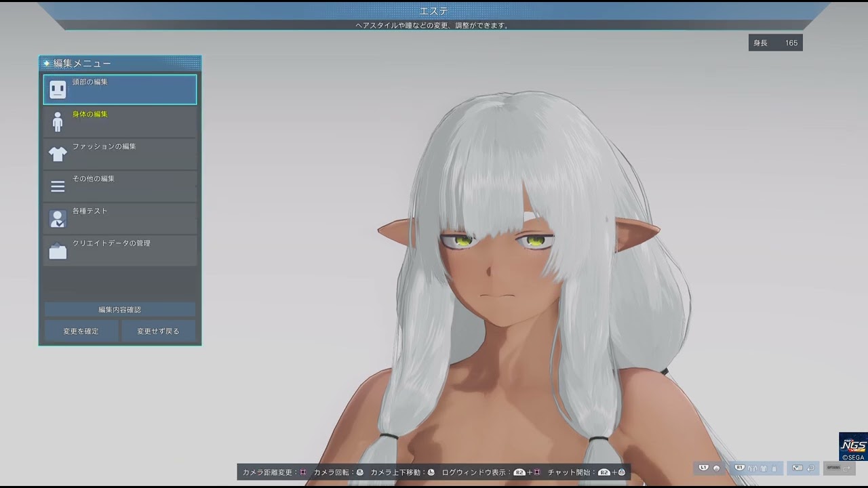868x488 pixels.
Task: Click the star icon beside 編集メニュー title
Action: click(x=46, y=63)
